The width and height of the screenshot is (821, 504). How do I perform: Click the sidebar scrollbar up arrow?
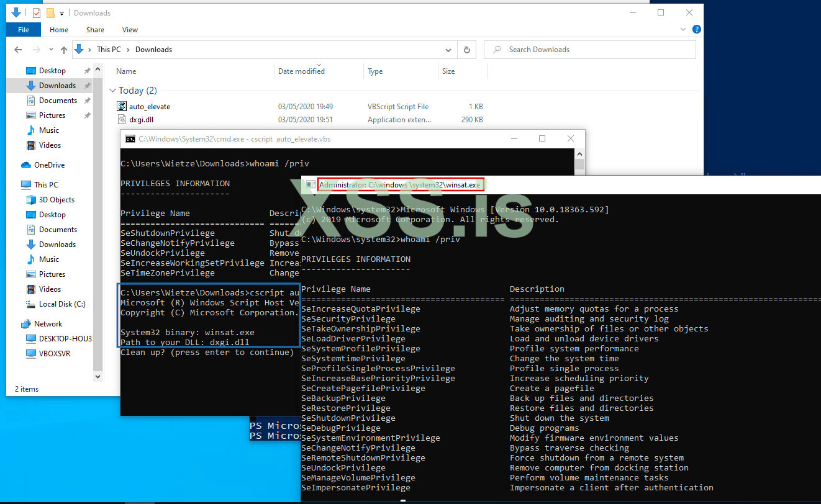tap(98, 69)
